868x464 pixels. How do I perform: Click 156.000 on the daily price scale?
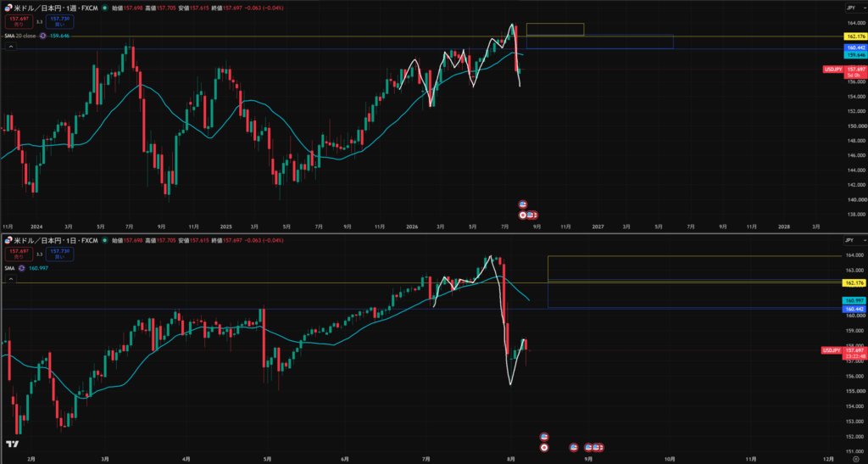point(856,376)
